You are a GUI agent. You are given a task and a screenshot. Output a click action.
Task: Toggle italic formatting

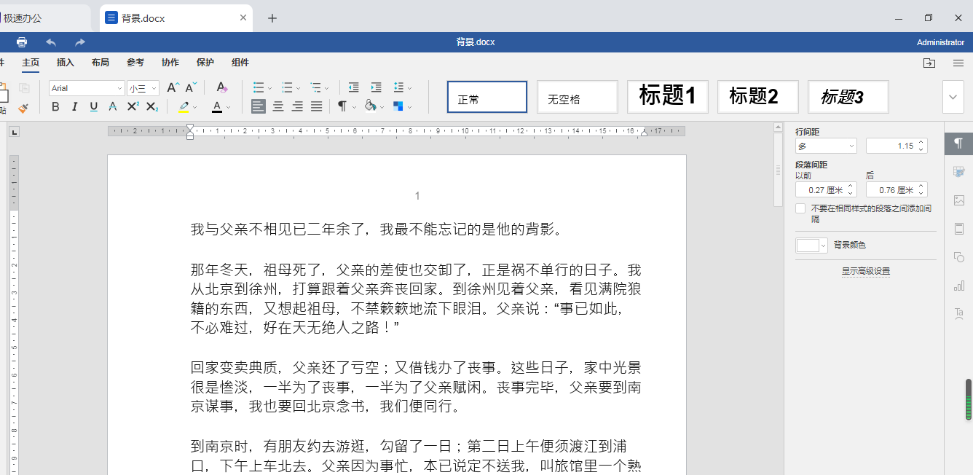point(74,107)
